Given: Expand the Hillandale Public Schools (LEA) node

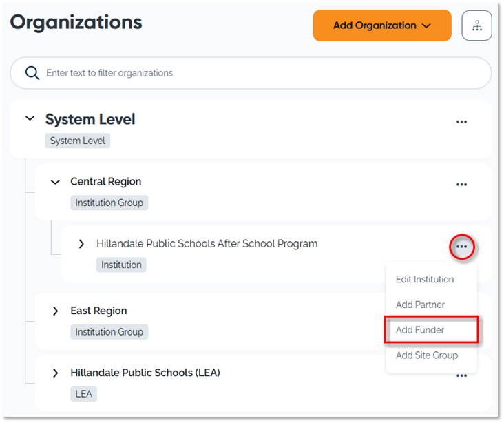Looking at the screenshot, I should pos(55,373).
